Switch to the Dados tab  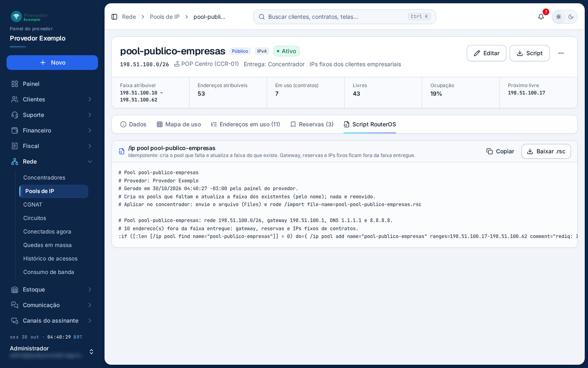pyautogui.click(x=133, y=124)
